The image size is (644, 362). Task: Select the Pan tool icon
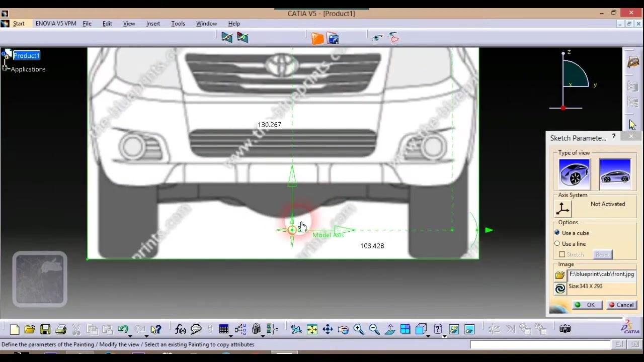tap(328, 329)
